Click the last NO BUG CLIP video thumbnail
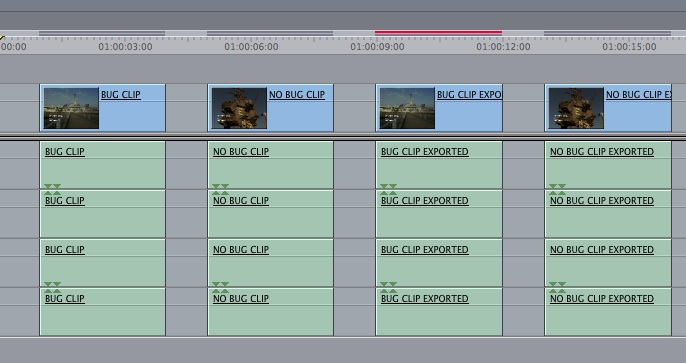686x363 pixels. 576,108
